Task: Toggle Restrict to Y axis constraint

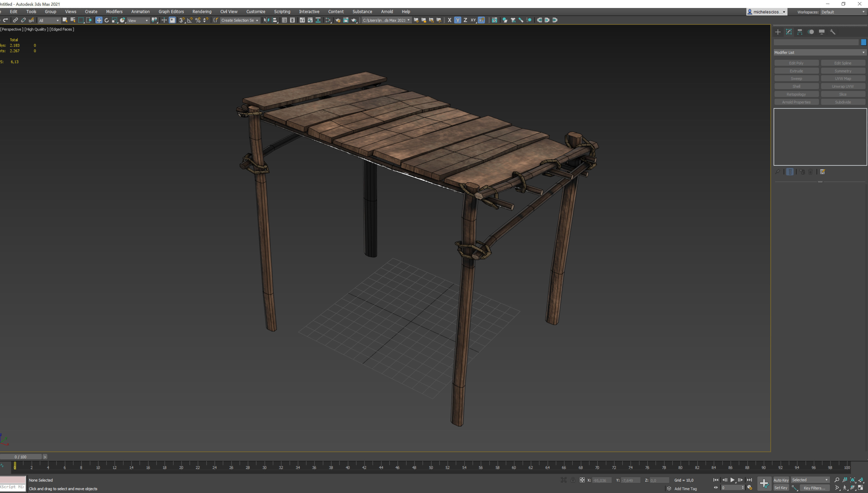Action: click(x=458, y=20)
